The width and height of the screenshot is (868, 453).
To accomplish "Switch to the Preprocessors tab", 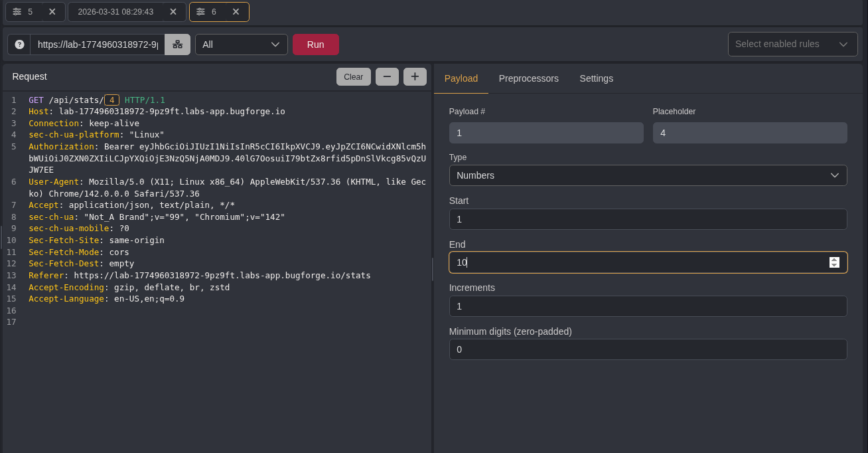I will (x=528, y=78).
